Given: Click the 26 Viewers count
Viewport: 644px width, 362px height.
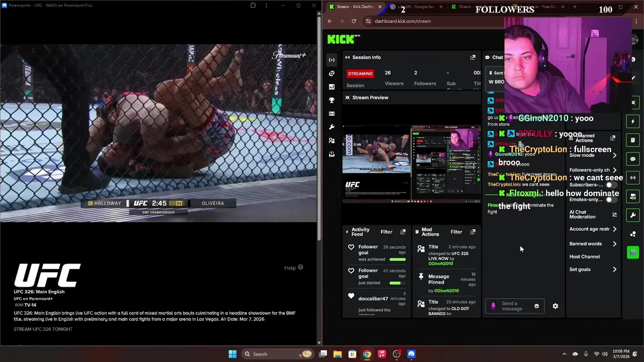Looking at the screenshot, I should [387, 73].
